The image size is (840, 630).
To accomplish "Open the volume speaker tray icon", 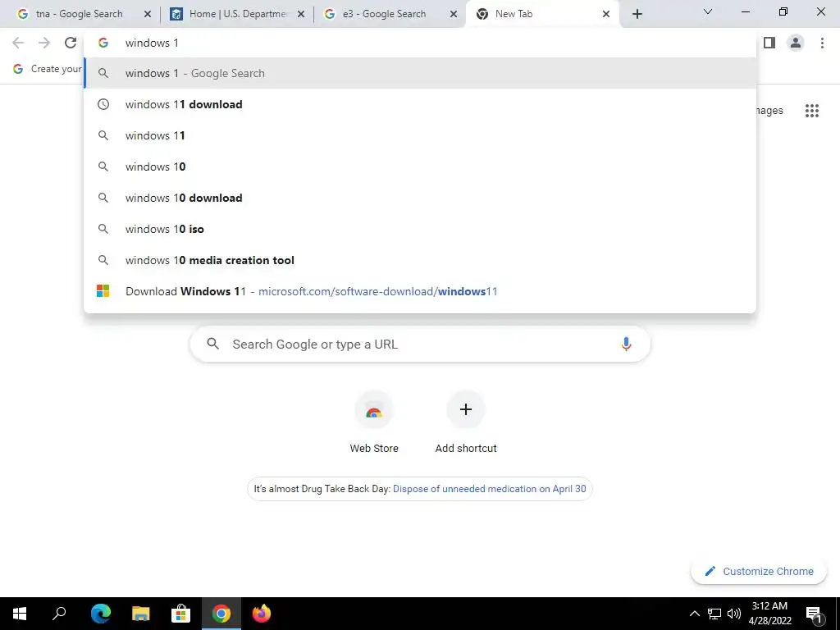I will pyautogui.click(x=734, y=614).
